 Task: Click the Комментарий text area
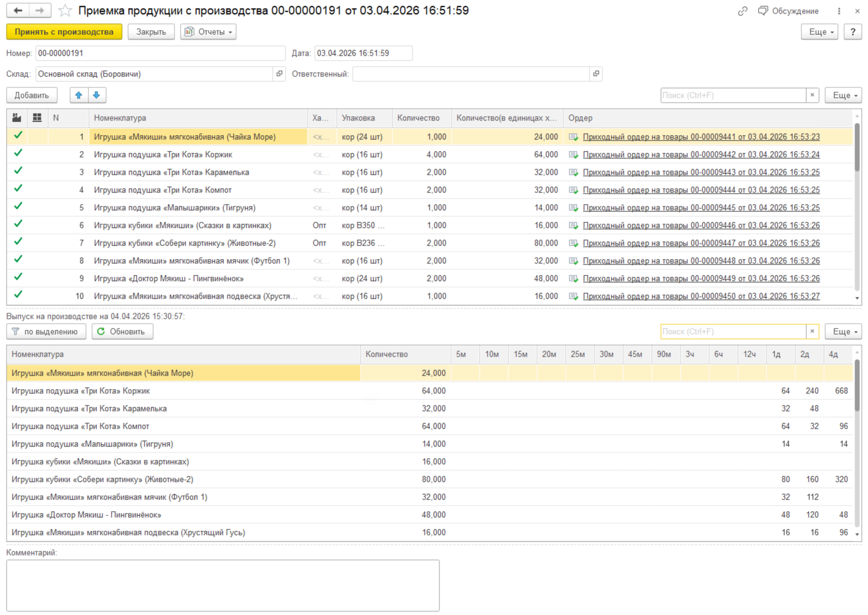pos(223,585)
